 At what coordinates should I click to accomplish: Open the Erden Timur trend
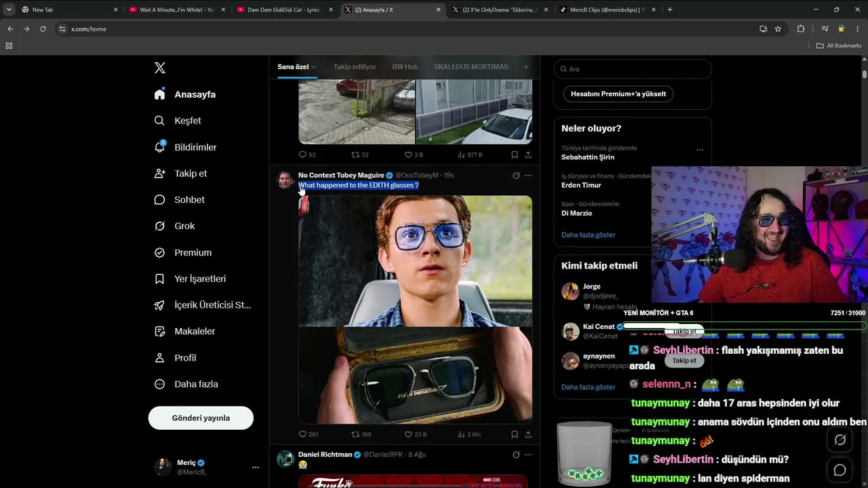581,186
